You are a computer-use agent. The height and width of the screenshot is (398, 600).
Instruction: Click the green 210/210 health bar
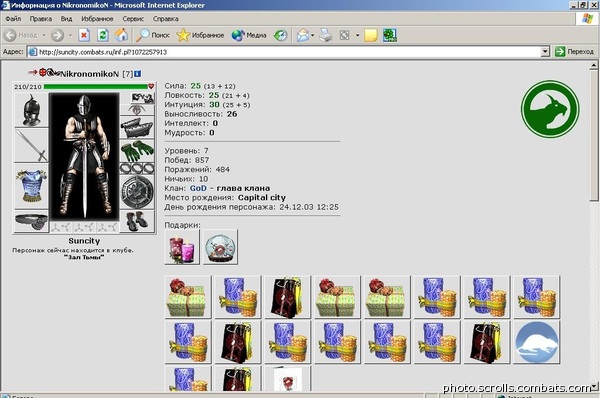(96, 87)
